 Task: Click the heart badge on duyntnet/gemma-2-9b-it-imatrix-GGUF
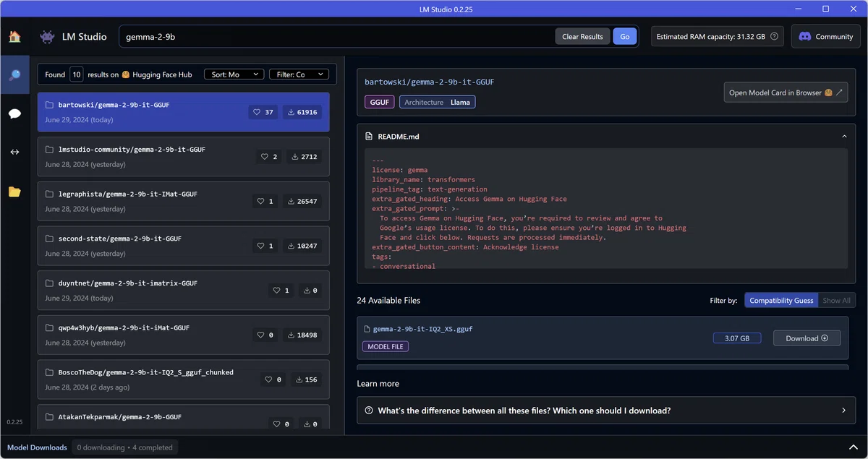[281, 291]
